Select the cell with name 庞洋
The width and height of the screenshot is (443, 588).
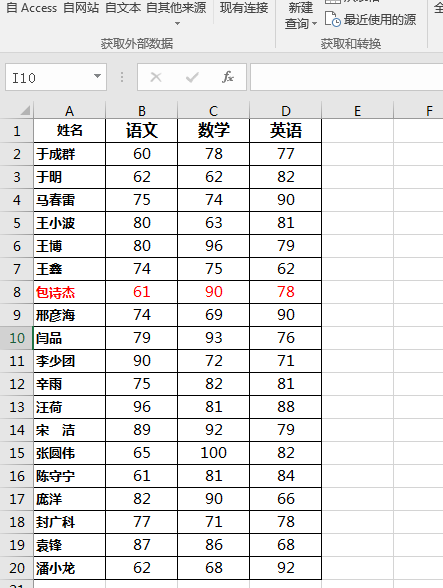click(69, 499)
